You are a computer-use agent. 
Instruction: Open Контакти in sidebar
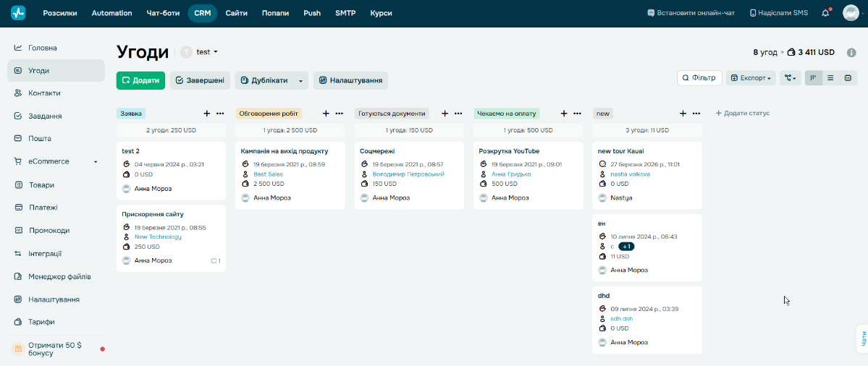[55, 93]
